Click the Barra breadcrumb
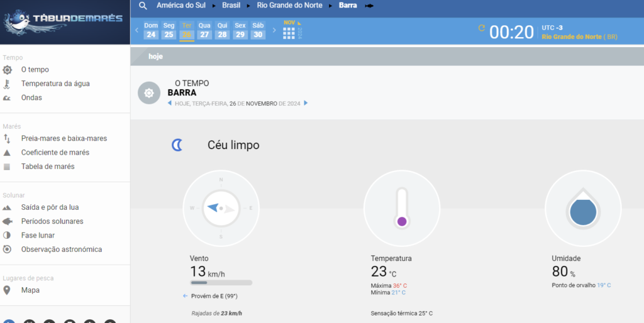The width and height of the screenshot is (644, 323). 348,6
